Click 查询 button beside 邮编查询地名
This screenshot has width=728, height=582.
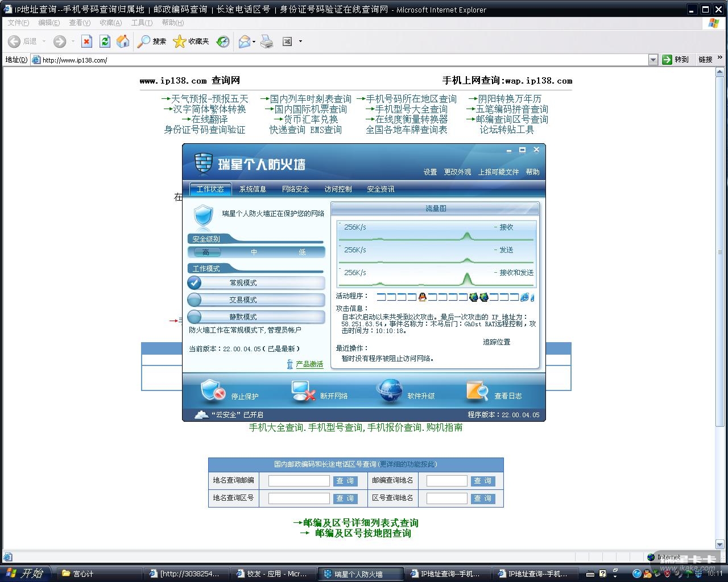[x=483, y=481]
